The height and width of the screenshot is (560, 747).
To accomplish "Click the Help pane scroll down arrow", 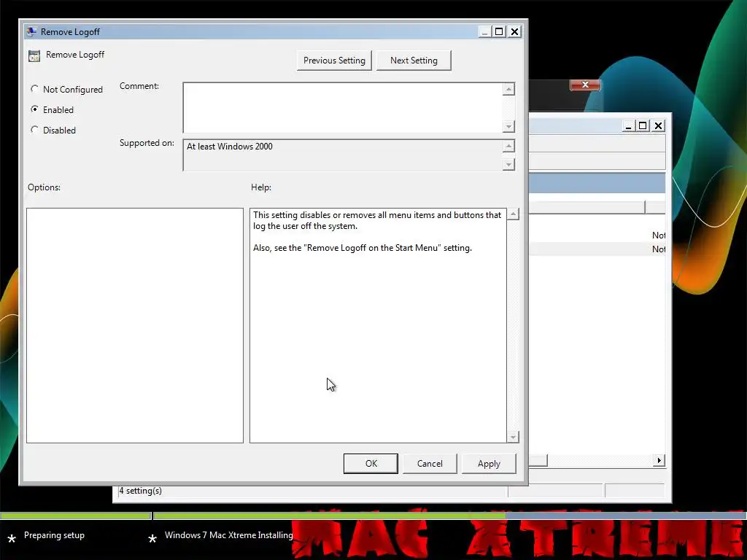I will [513, 437].
